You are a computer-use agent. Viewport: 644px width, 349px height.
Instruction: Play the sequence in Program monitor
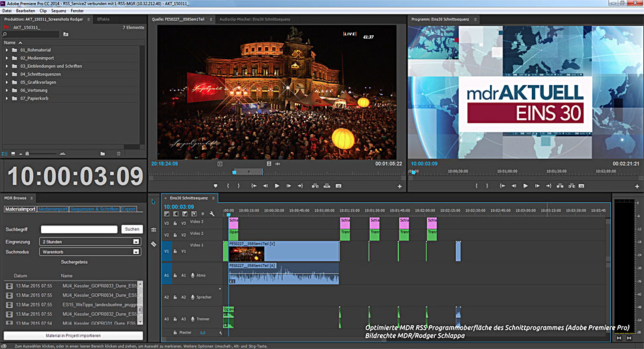pyautogui.click(x=525, y=186)
